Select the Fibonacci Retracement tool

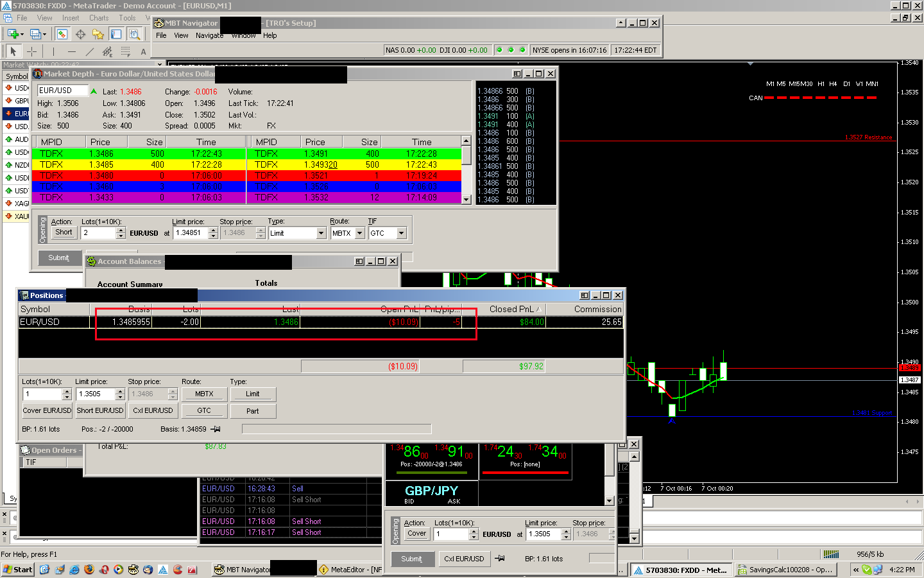point(125,51)
